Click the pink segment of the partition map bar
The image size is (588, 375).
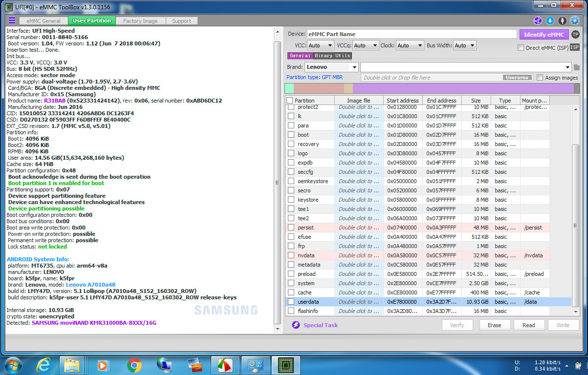319,88
